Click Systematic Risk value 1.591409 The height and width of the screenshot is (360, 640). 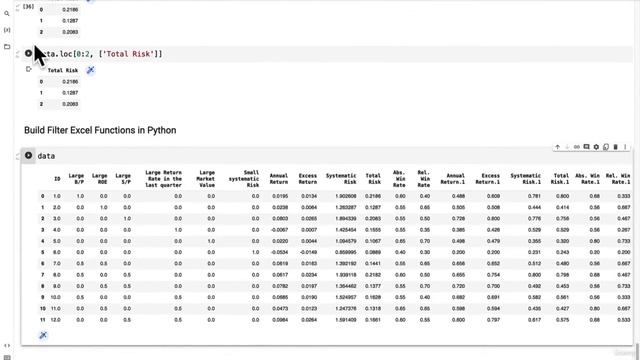pos(346,320)
